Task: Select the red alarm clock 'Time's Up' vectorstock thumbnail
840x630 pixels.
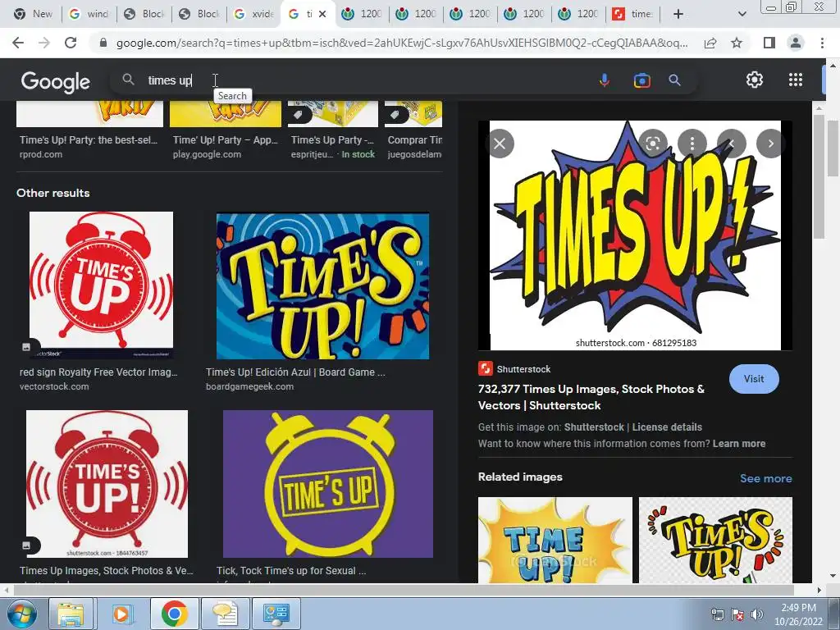Action: tap(101, 285)
